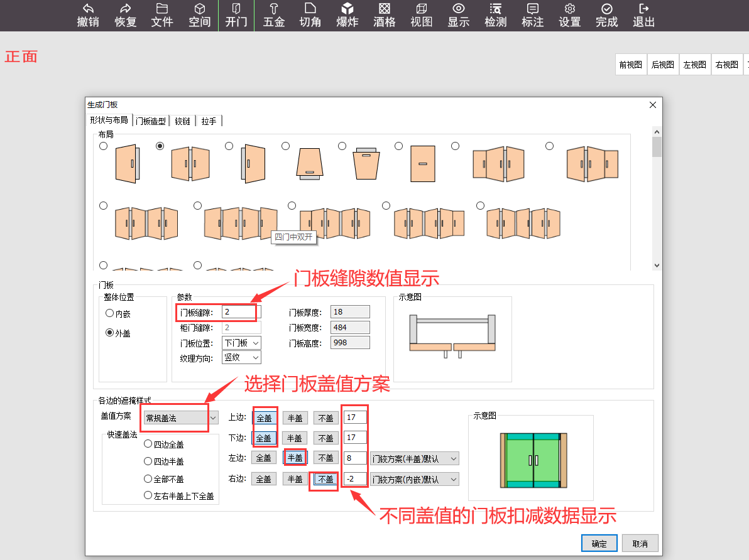Click the 左边 overlay value field showing 8
The height and width of the screenshot is (560, 749).
[x=355, y=458]
